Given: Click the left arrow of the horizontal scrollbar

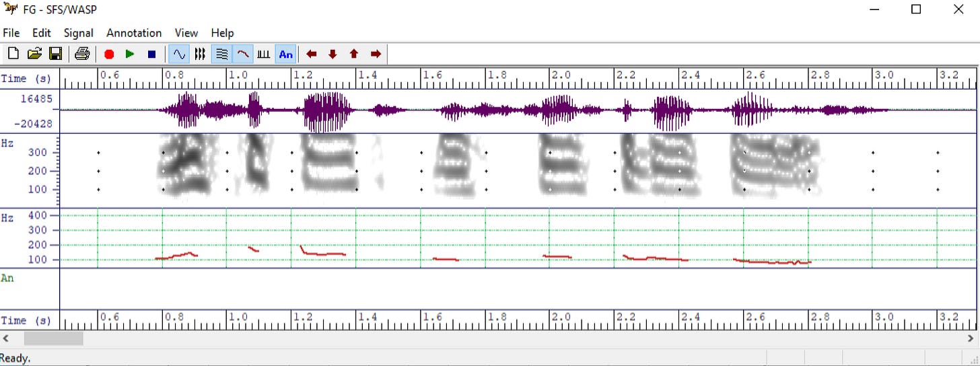Looking at the screenshot, I should pos(5,338).
